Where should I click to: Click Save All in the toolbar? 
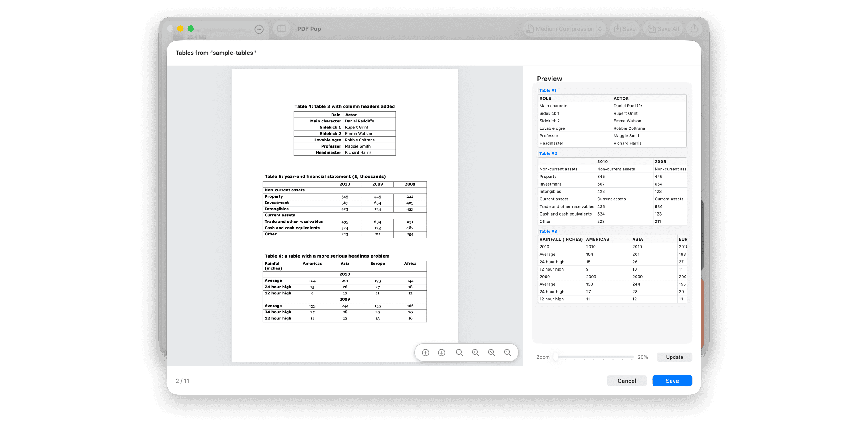point(663,29)
